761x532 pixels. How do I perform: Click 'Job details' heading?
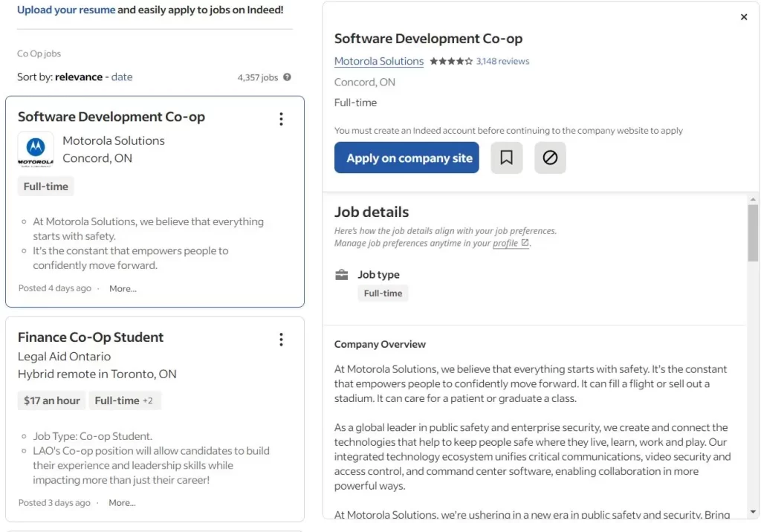372,212
